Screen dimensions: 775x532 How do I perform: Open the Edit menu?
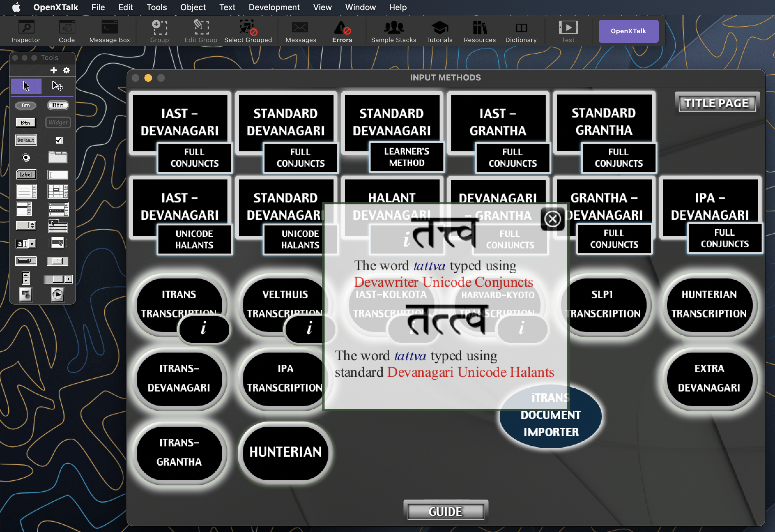(x=126, y=7)
